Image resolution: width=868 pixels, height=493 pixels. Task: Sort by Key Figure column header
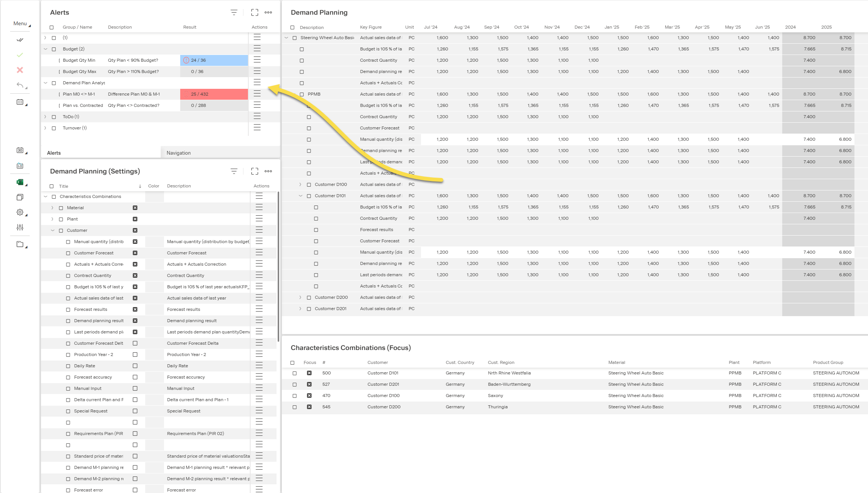[371, 27]
